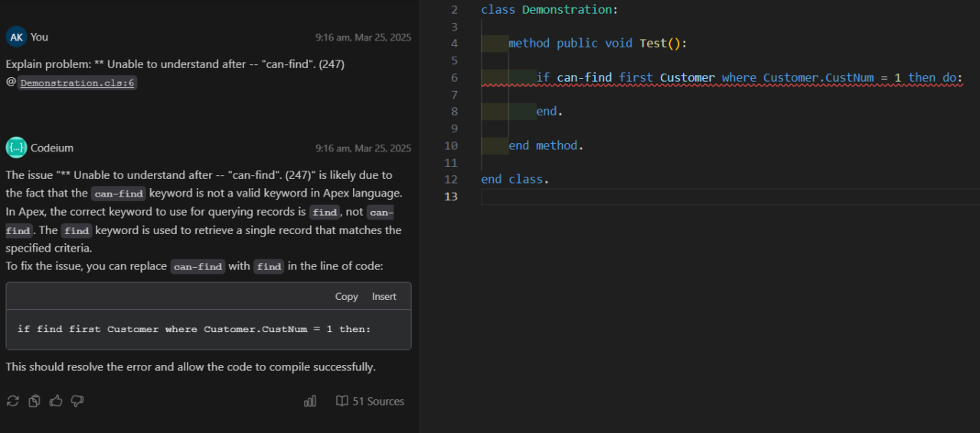Regenerate the Codeium response
The height and width of the screenshot is (433, 980).
(x=12, y=401)
